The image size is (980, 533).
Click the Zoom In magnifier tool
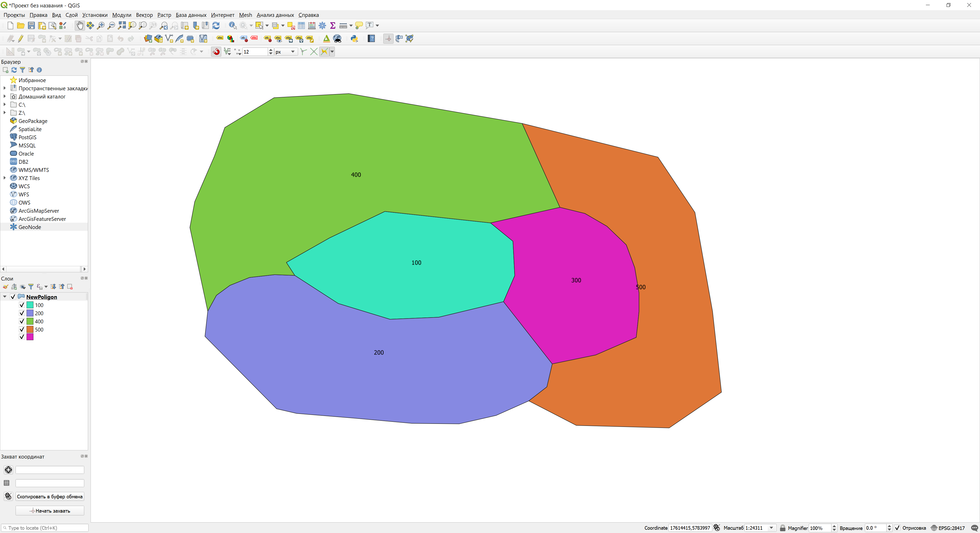pos(101,26)
